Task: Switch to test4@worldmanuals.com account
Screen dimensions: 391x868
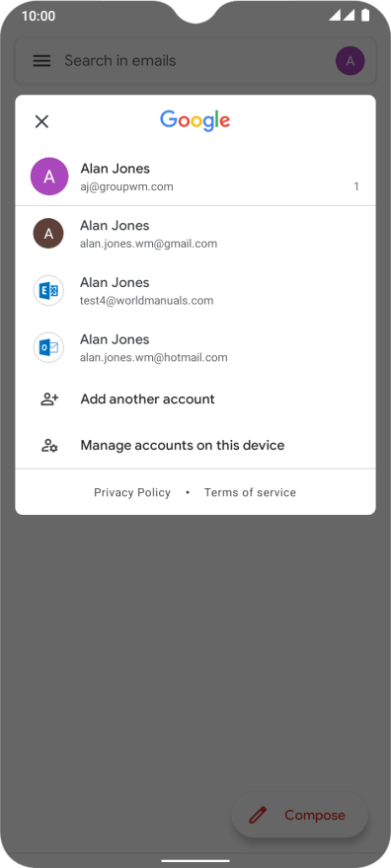Action: [195, 291]
